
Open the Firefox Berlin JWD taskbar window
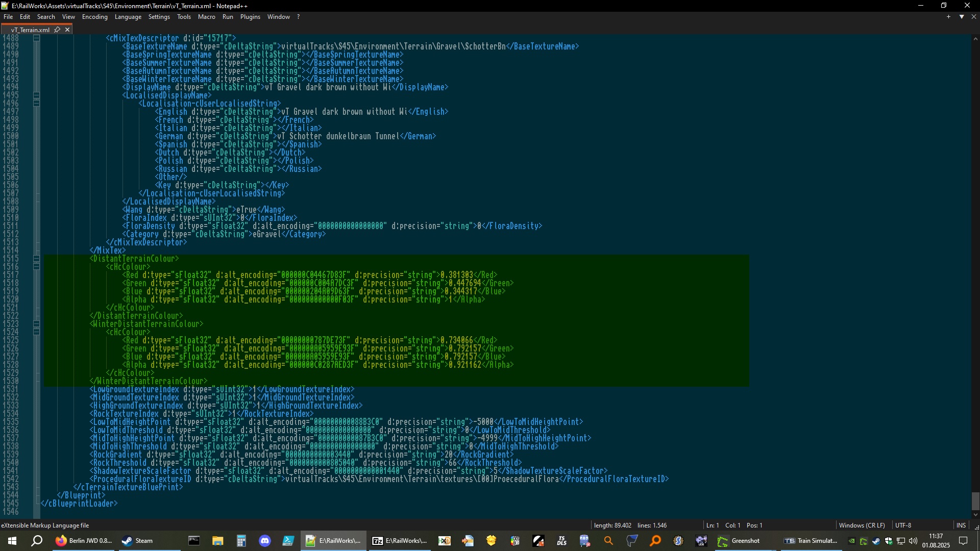[x=83, y=541]
